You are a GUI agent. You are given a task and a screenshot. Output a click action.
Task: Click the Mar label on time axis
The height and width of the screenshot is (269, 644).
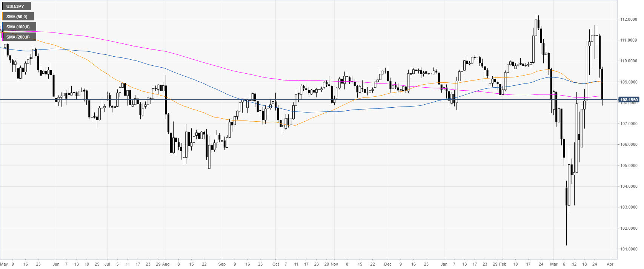[553, 264]
